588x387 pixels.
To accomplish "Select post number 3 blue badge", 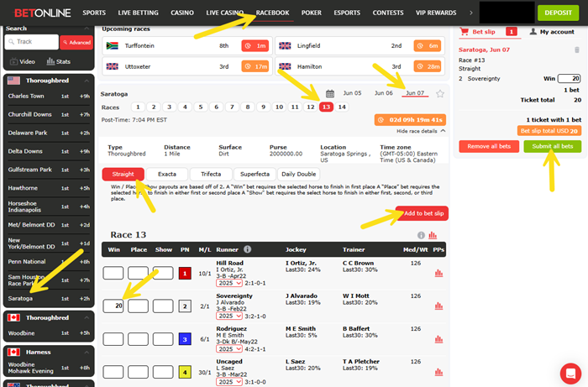I will pos(185,339).
